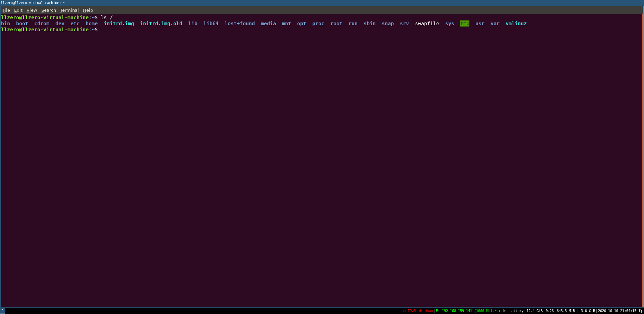The height and width of the screenshot is (314, 644).
Task: Open the View menu
Action: coord(32,10)
